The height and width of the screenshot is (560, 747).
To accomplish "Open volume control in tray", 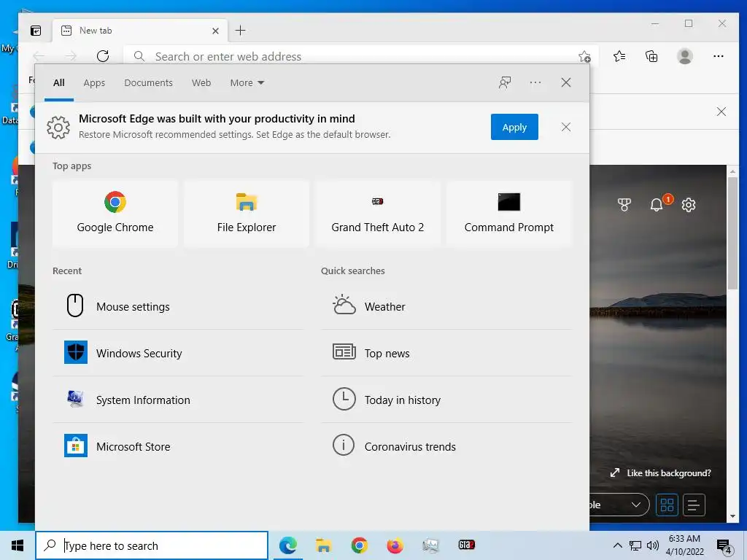I will point(653,545).
